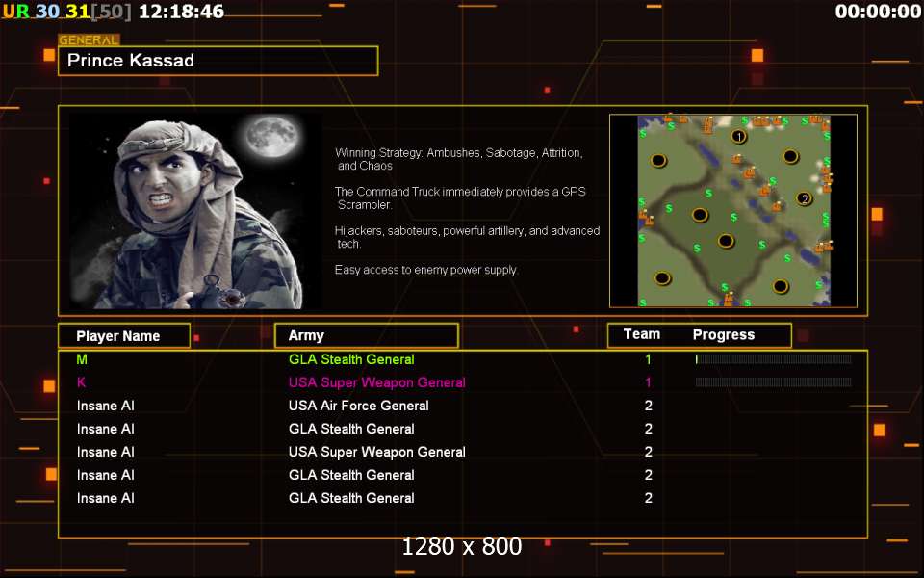Select player M in the list
The image size is (924, 578).
(x=82, y=359)
